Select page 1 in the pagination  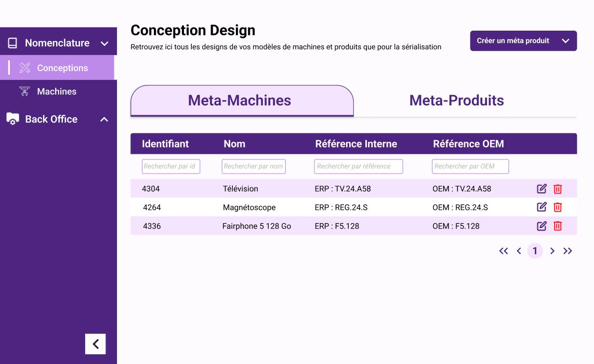coord(535,251)
